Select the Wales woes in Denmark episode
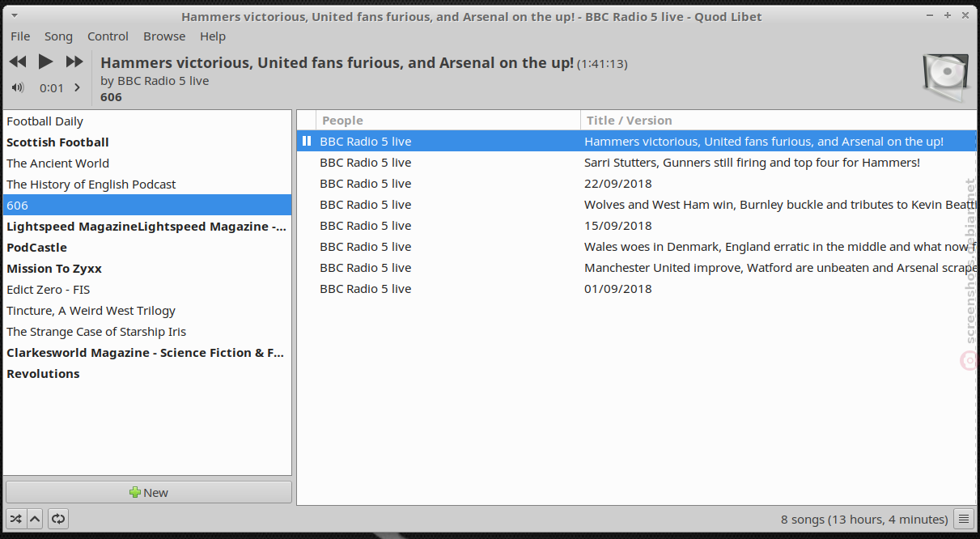This screenshot has width=980, height=539. (637, 247)
